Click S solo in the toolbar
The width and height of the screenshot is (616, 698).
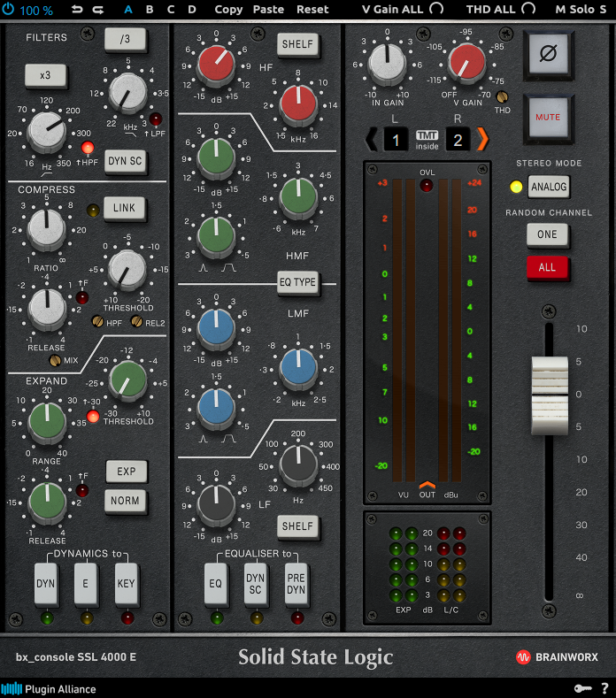tap(603, 10)
